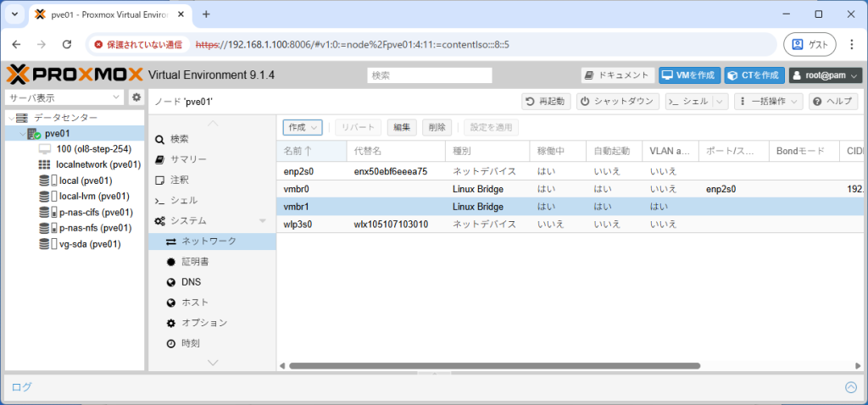Open the 一括操作 bulk actions dropdown

(x=768, y=101)
